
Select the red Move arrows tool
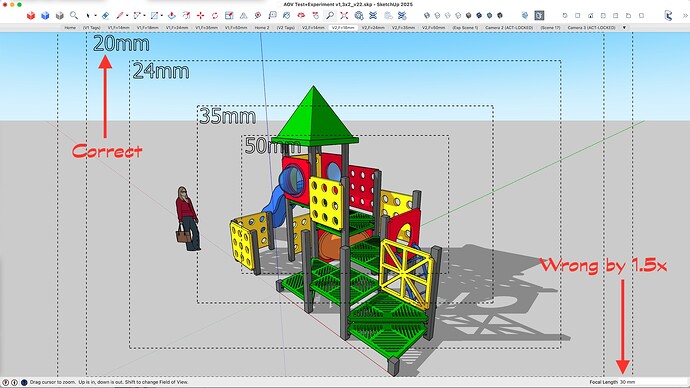tap(200, 15)
